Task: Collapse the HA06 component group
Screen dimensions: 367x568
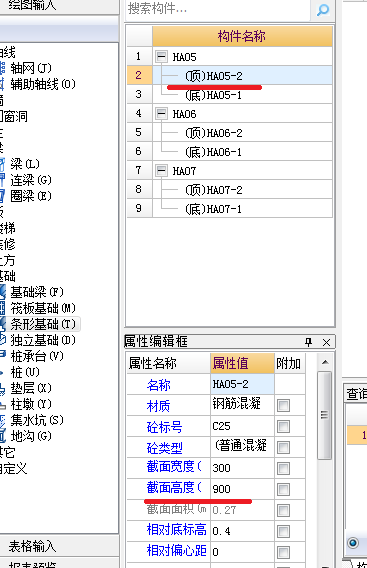Action: pos(161,113)
